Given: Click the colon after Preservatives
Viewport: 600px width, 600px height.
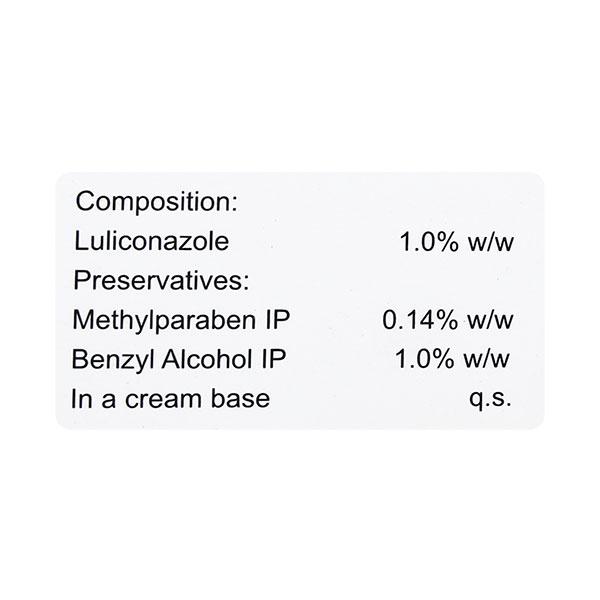Looking at the screenshot, I should (245, 282).
